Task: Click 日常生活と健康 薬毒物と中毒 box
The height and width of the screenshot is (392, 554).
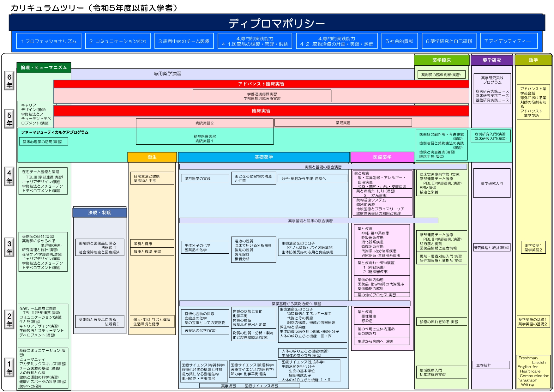Action: coord(152,178)
